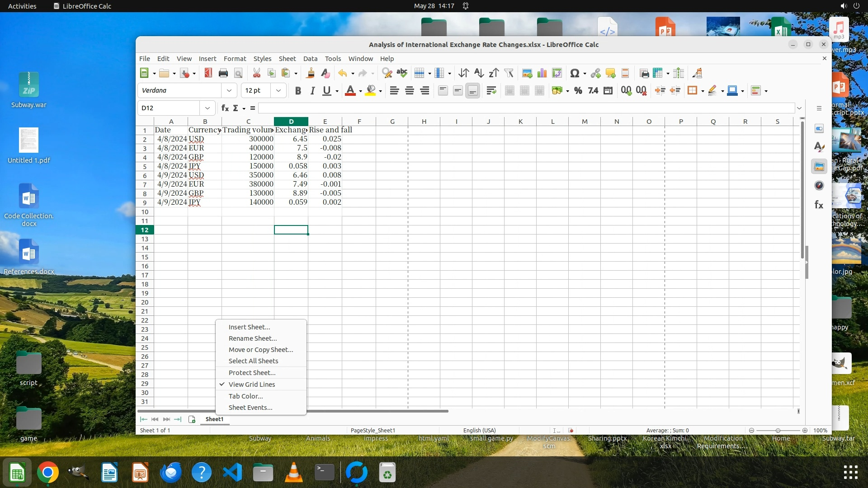Image resolution: width=868 pixels, height=488 pixels.
Task: Click the Clone Formatting paintbrush icon
Action: pos(310,73)
